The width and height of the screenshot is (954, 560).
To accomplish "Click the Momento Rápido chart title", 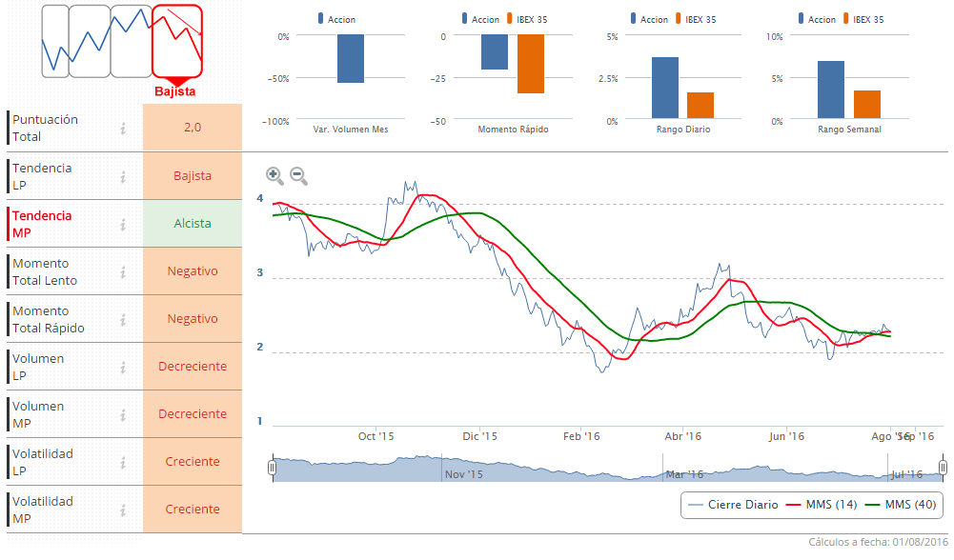I will pyautogui.click(x=513, y=129).
